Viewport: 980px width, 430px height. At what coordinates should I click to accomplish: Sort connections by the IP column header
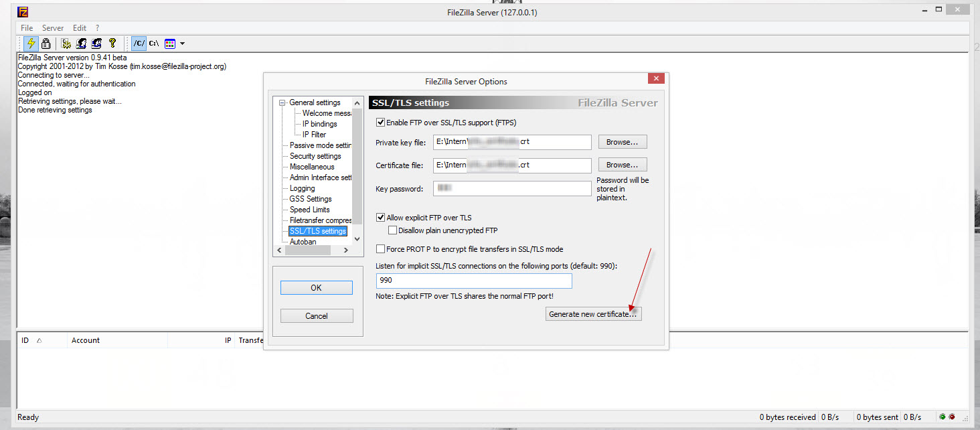[201, 340]
